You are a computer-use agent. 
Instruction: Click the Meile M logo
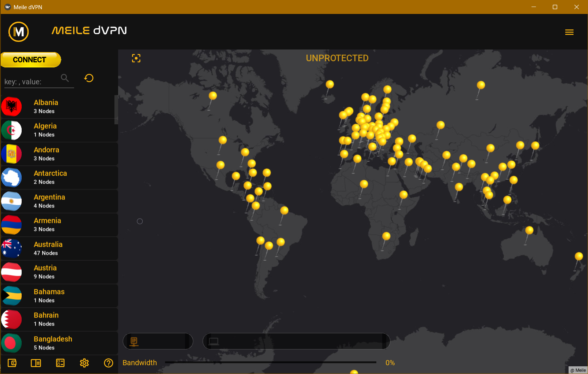click(19, 32)
